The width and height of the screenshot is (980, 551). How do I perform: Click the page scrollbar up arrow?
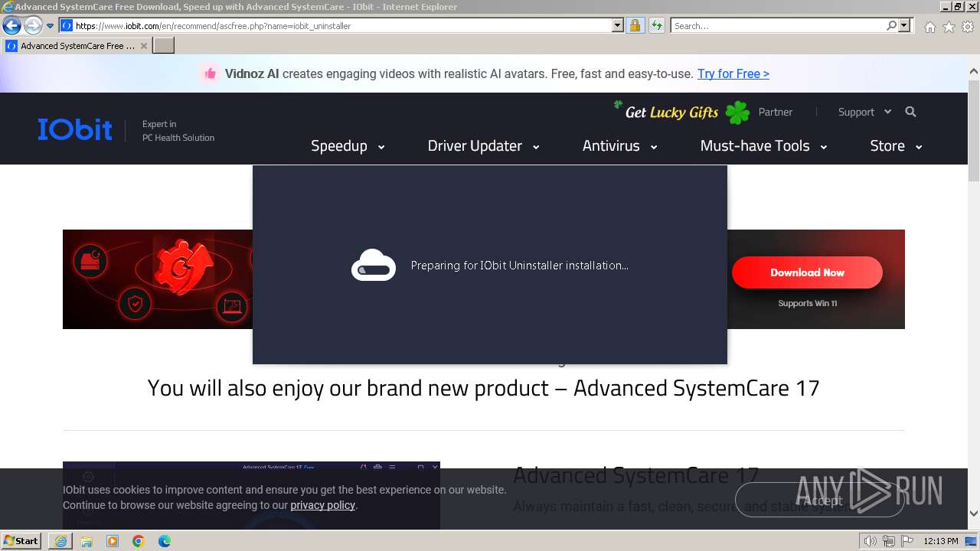click(x=974, y=71)
